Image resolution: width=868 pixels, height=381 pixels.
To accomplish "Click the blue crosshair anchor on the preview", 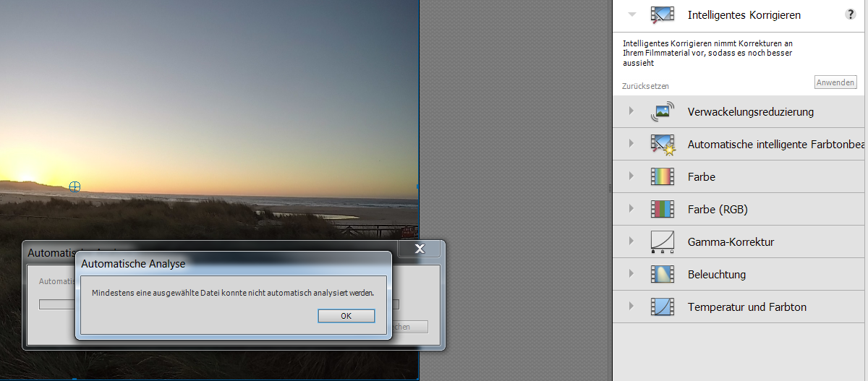I will [x=75, y=187].
